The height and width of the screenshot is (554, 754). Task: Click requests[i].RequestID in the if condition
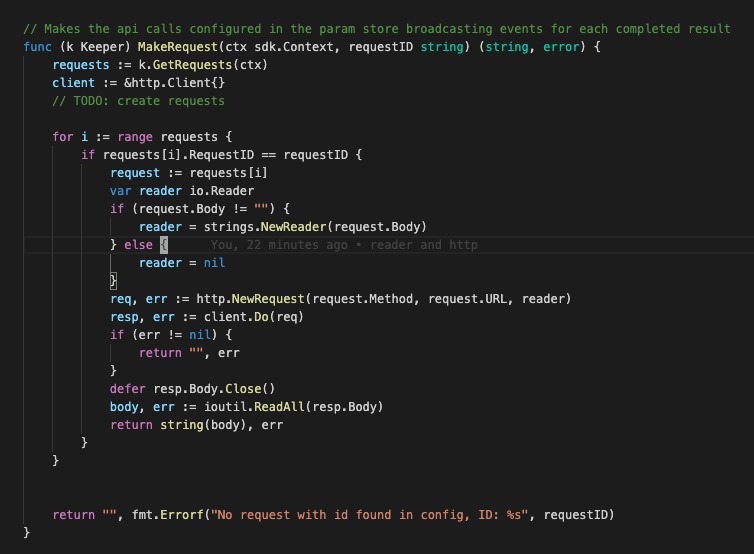[178, 155]
